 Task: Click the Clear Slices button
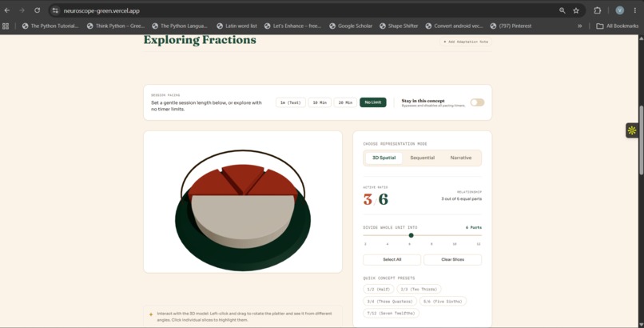pos(452,260)
